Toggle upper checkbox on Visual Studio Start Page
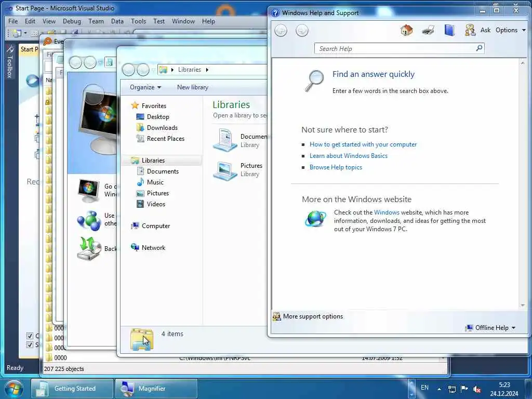Screen dimensions: 532x399 30,336
